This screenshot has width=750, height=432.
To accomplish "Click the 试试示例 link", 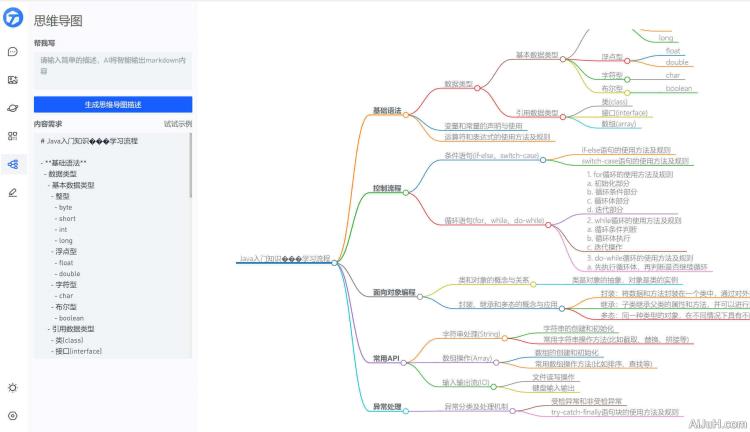I will click(x=177, y=124).
